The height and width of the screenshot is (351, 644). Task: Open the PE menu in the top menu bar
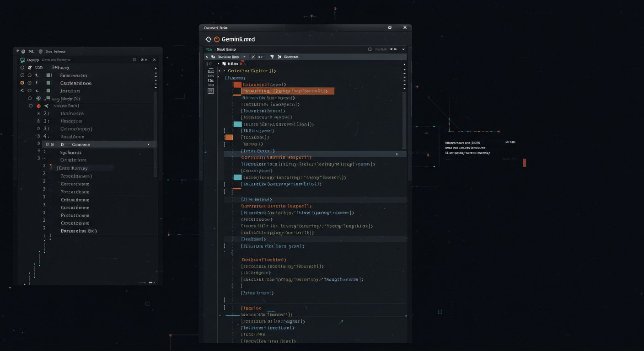[x=32, y=52]
